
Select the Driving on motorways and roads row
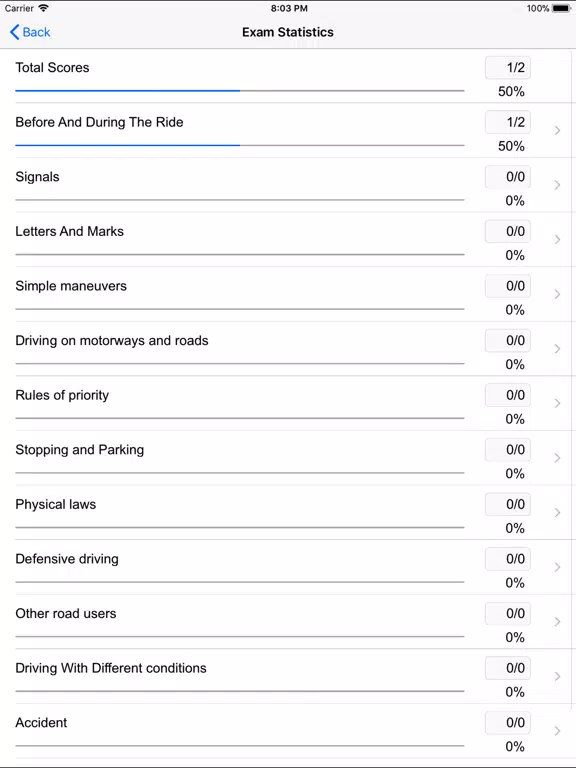(x=288, y=349)
